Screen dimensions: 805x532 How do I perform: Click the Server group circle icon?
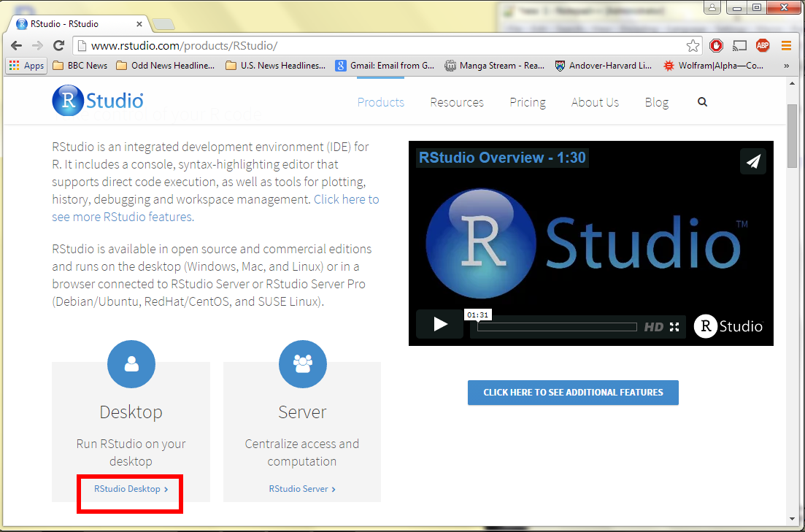point(302,364)
